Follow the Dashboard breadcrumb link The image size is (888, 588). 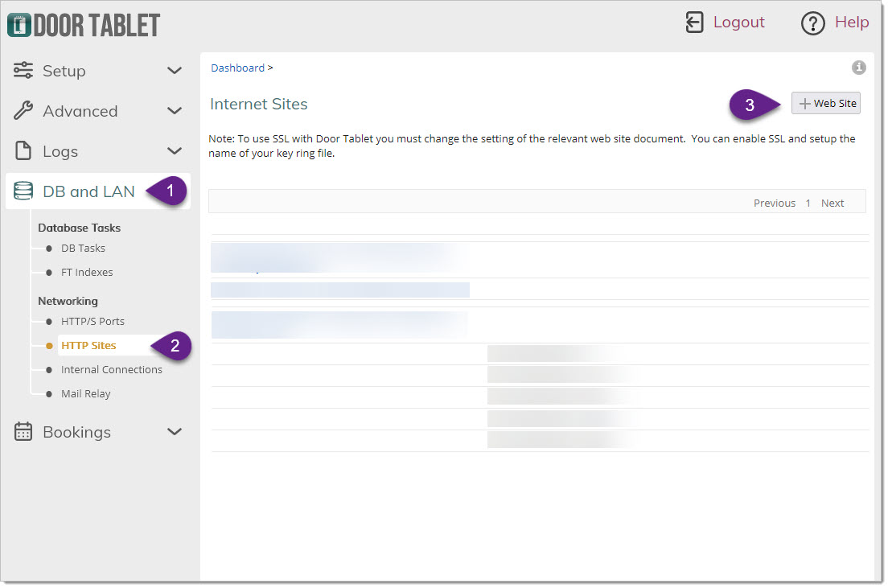(x=237, y=68)
